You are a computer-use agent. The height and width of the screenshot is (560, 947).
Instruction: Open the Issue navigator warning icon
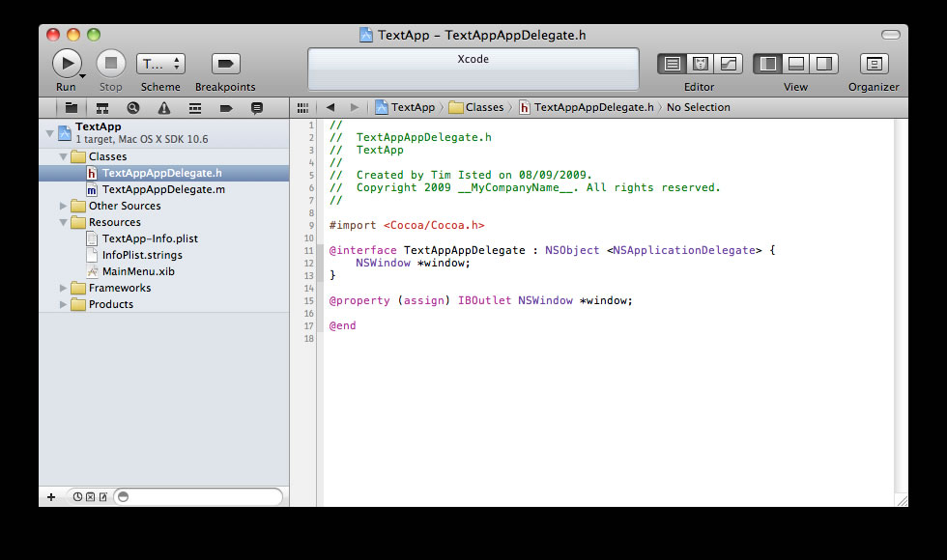pos(163,108)
